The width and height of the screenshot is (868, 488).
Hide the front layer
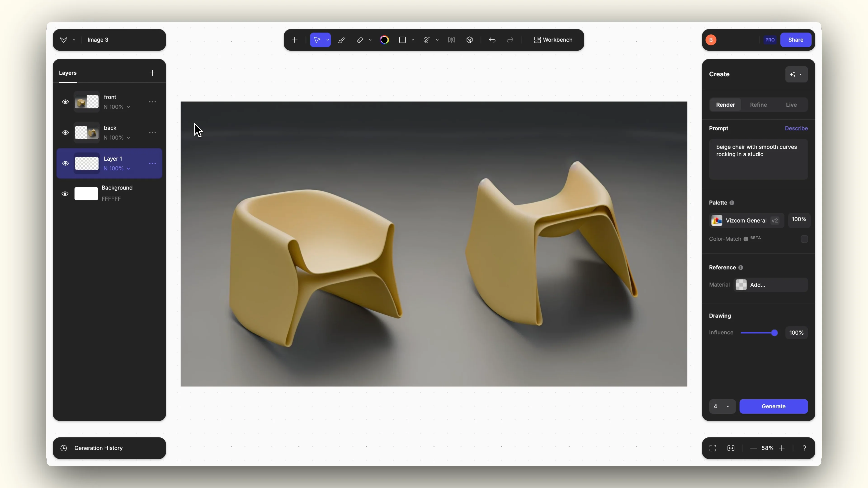(65, 102)
